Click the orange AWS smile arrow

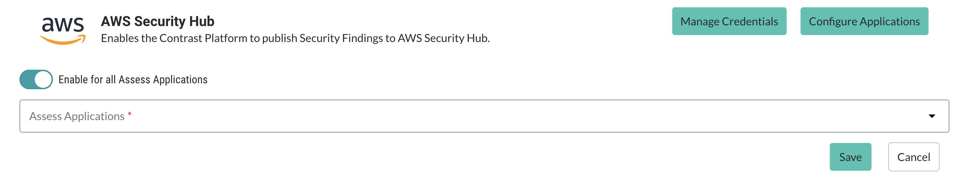click(x=63, y=40)
